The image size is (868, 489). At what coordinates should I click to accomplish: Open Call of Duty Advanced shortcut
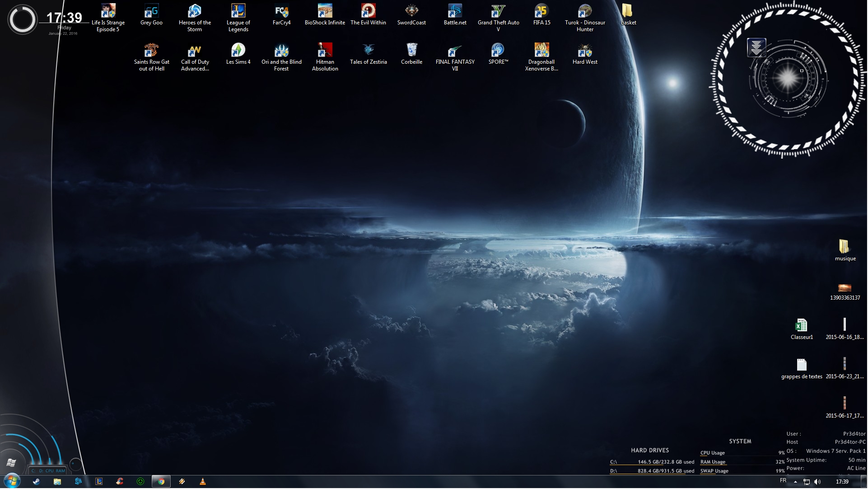(x=195, y=57)
